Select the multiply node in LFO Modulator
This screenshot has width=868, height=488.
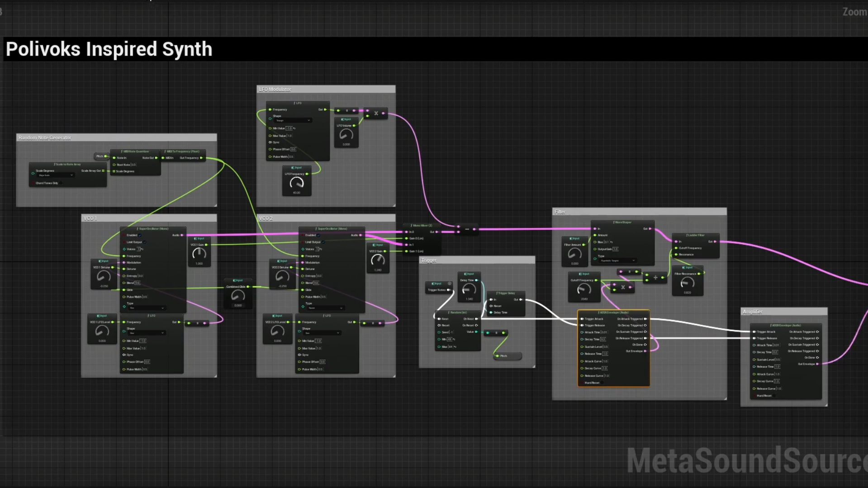pos(376,114)
